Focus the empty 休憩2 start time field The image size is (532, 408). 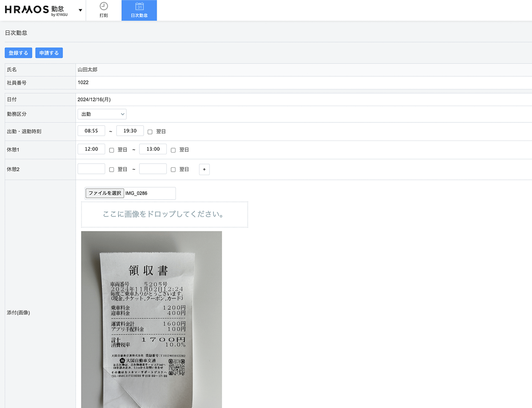click(x=91, y=169)
